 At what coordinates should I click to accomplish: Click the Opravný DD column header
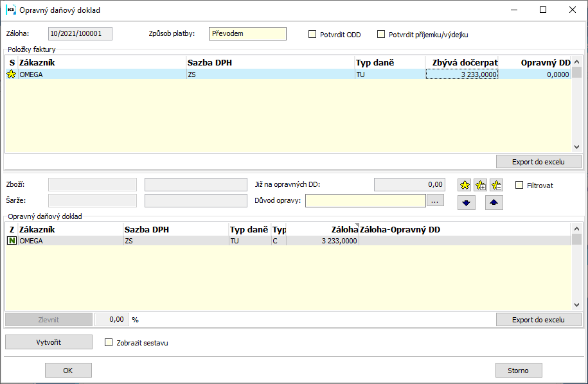(x=535, y=62)
